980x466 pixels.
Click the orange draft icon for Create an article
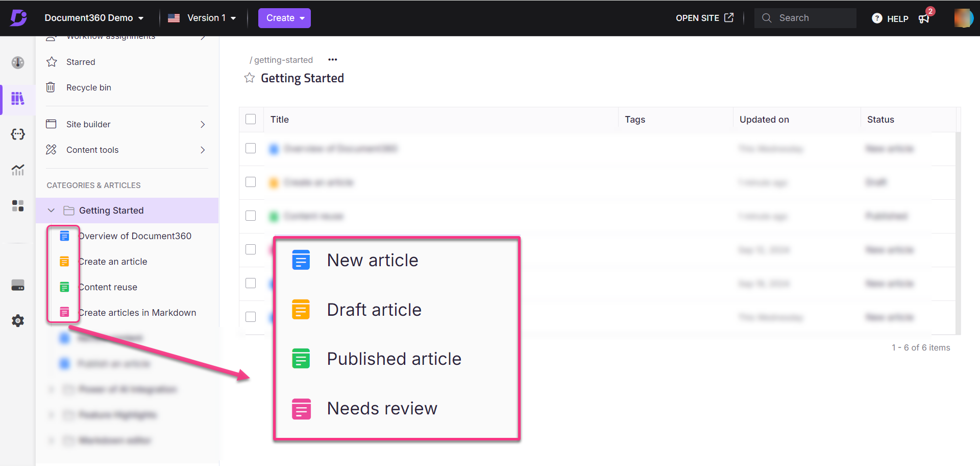coord(64,262)
